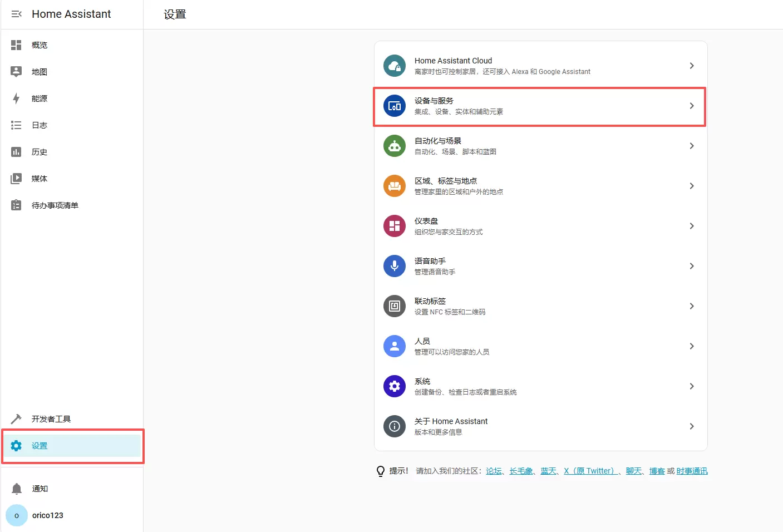Select 开发者工具 in the sidebar
This screenshot has height=532, width=783.
[x=51, y=419]
